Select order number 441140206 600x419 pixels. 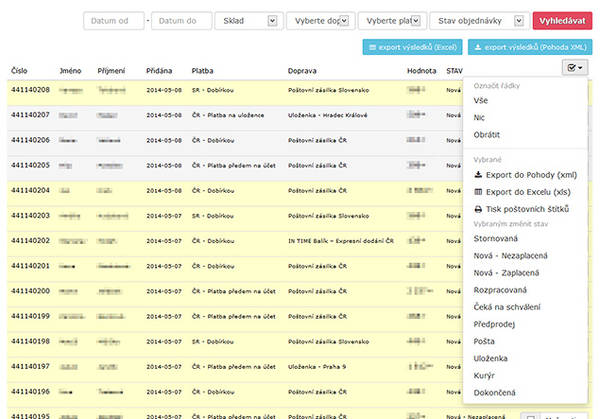point(30,140)
